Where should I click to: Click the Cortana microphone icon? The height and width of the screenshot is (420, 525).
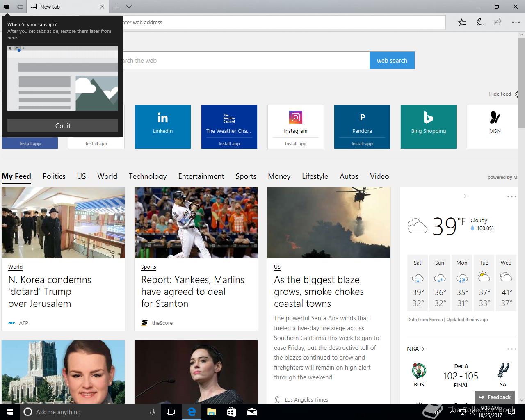152,412
